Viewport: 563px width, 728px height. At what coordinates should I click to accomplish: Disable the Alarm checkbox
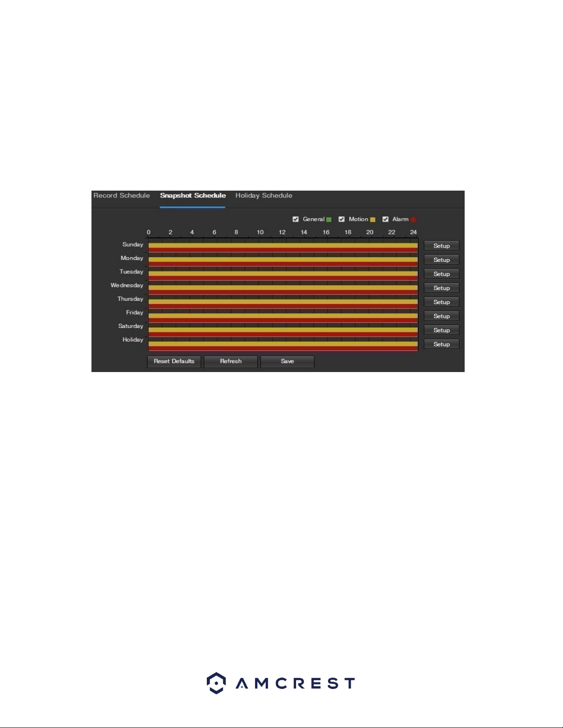(x=386, y=219)
